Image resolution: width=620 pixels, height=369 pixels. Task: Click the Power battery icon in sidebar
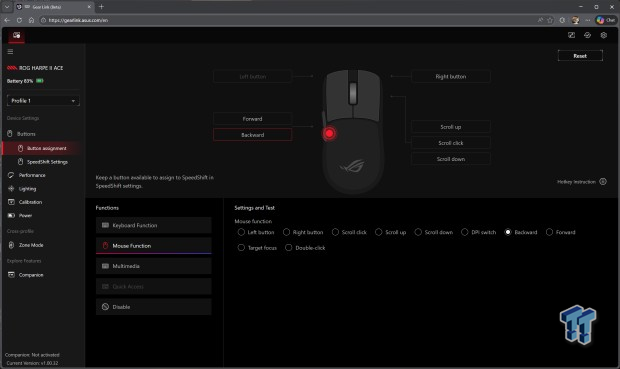(x=11, y=216)
